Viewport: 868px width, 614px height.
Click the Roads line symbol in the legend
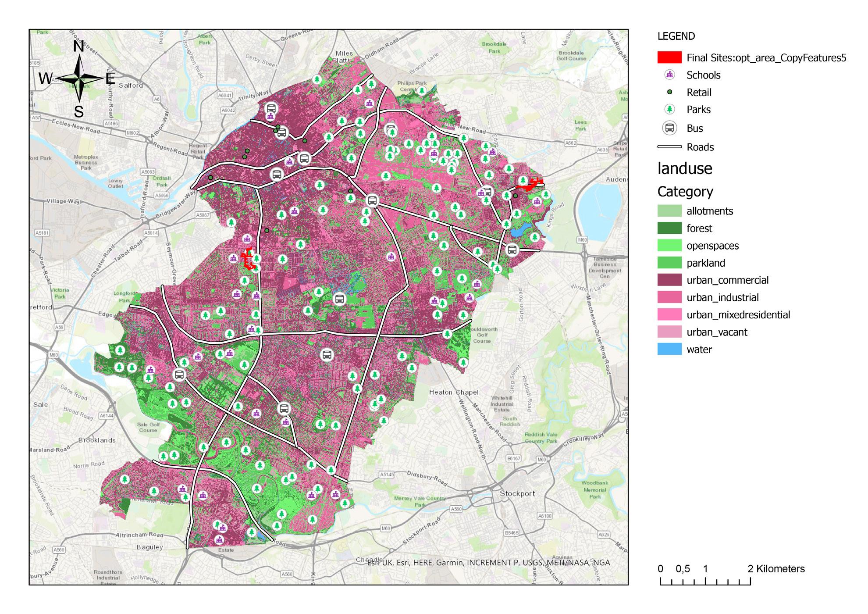click(x=669, y=147)
